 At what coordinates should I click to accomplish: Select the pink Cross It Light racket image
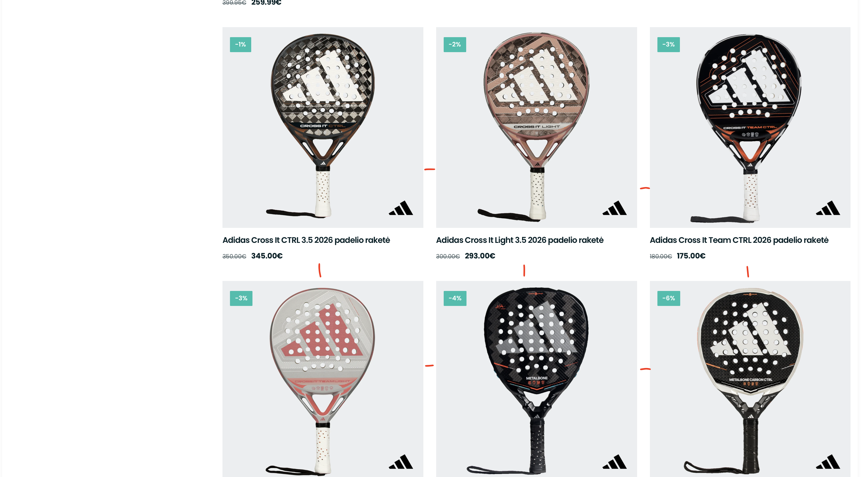tap(536, 127)
